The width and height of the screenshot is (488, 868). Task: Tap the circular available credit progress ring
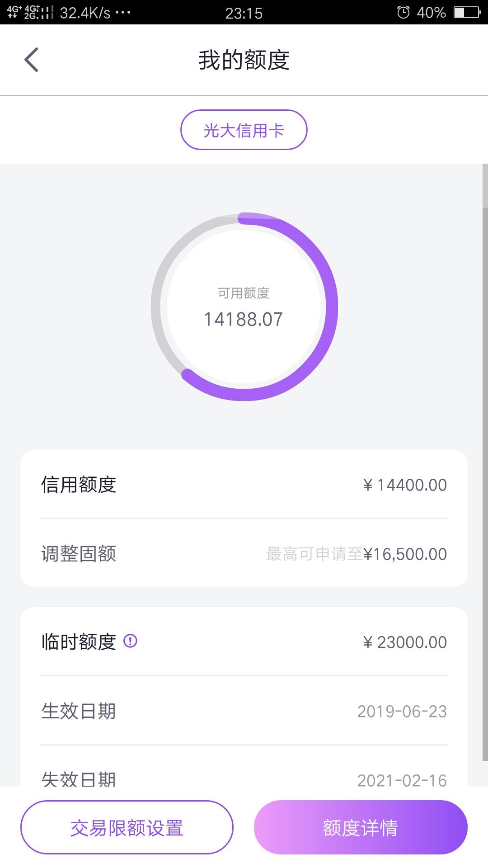[x=244, y=307]
